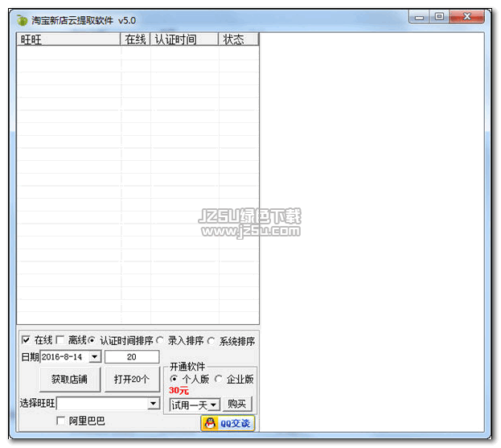The height and width of the screenshot is (448, 501).
Task: Check the 阿里巴巴 checkbox
Action: tap(60, 421)
